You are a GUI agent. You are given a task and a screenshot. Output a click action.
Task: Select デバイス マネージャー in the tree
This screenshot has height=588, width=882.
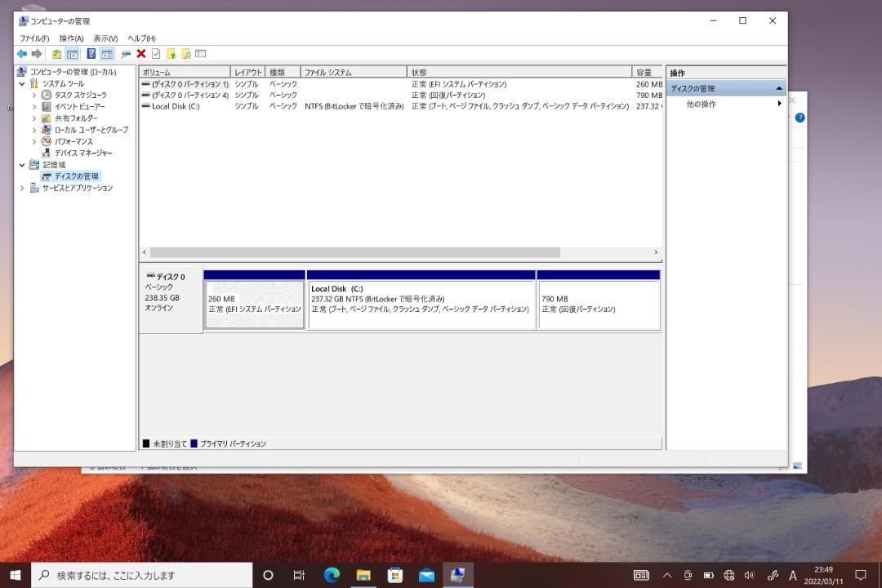click(x=82, y=153)
